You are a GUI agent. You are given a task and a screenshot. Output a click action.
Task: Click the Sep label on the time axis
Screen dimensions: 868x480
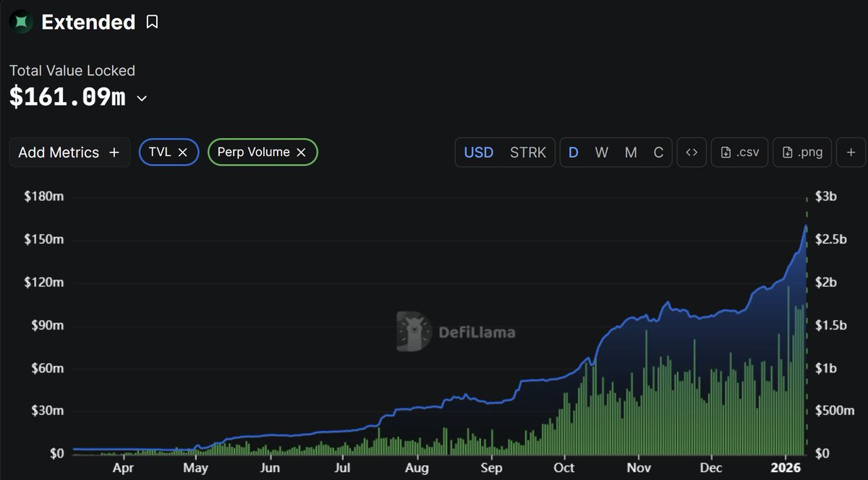(491, 468)
